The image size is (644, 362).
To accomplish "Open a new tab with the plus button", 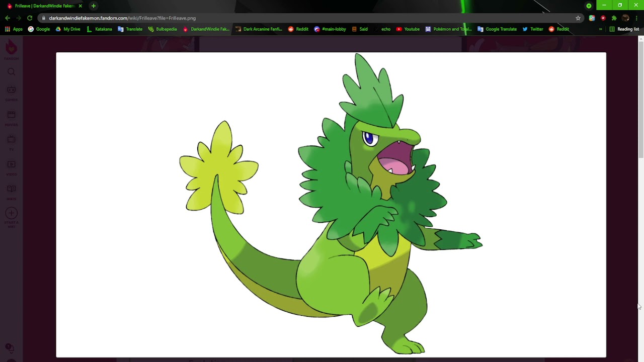I will (94, 6).
